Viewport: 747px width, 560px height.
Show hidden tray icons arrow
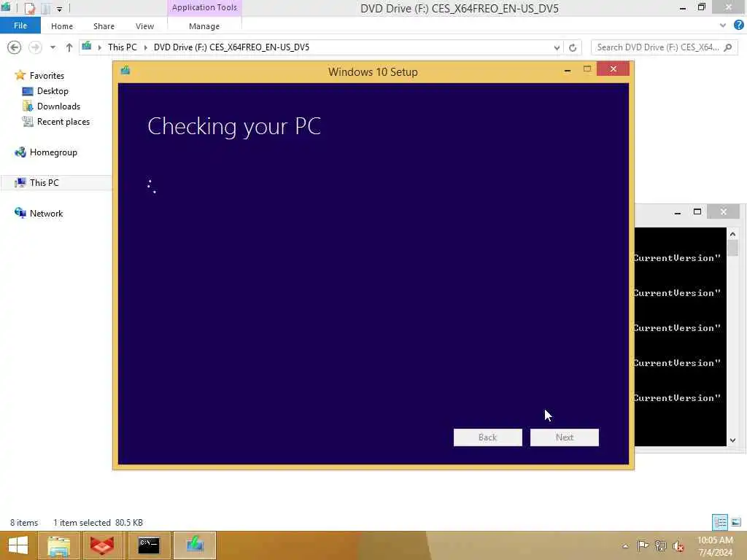click(x=625, y=545)
